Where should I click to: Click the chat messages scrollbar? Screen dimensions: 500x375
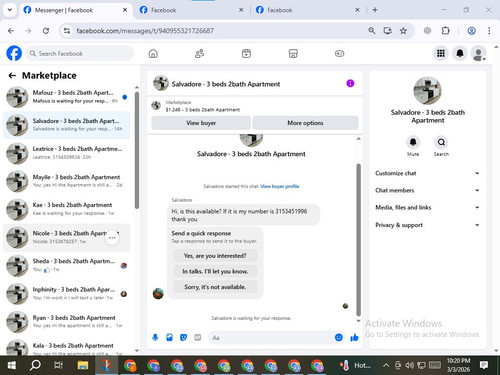[359, 239]
